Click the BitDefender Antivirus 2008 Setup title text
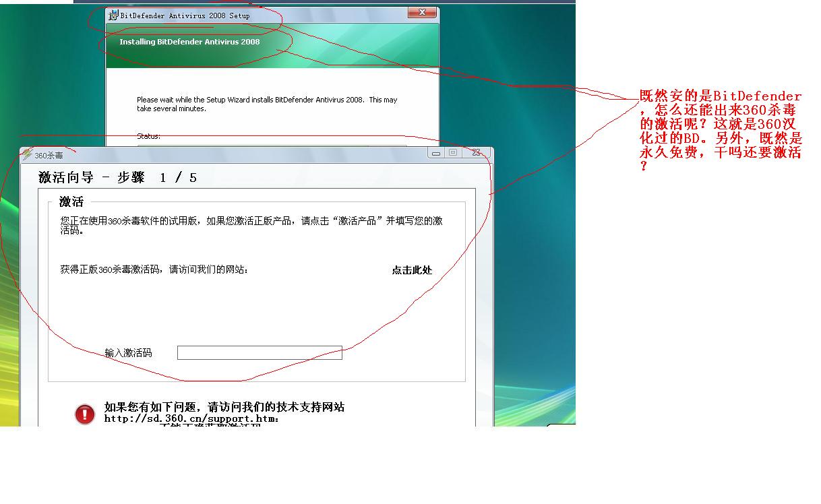The image size is (821, 504). 185,15
